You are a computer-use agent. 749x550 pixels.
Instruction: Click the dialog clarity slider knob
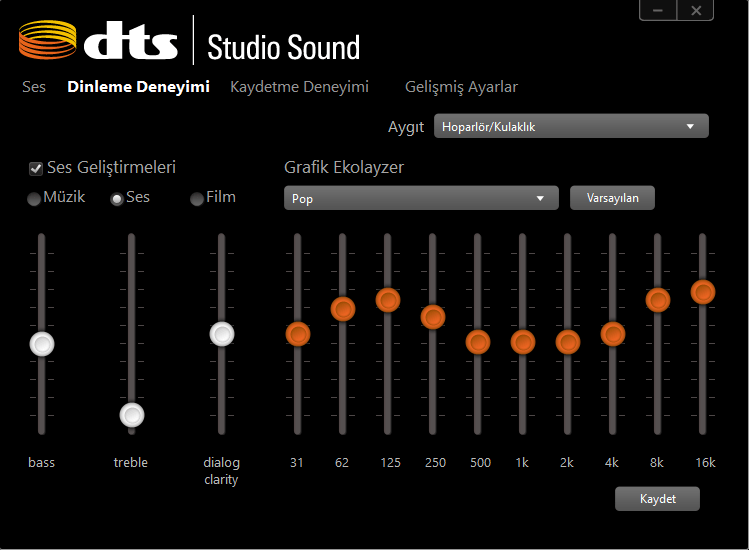click(222, 334)
